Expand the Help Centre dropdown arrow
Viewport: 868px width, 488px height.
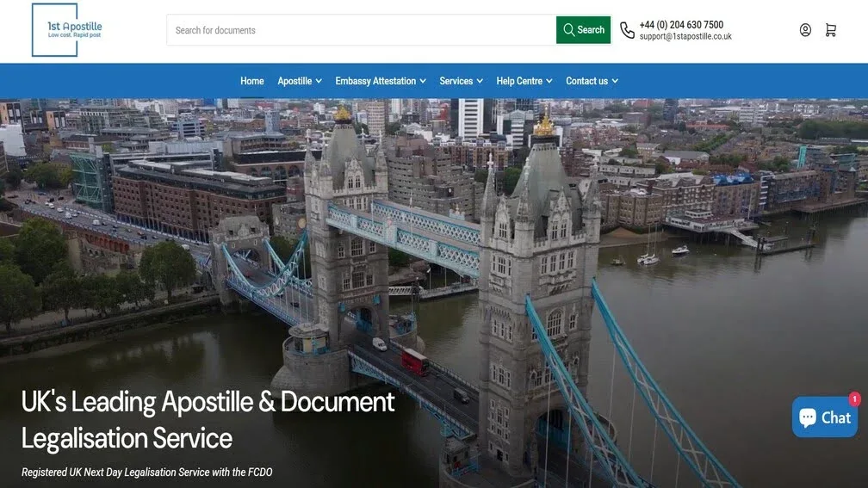tap(549, 81)
